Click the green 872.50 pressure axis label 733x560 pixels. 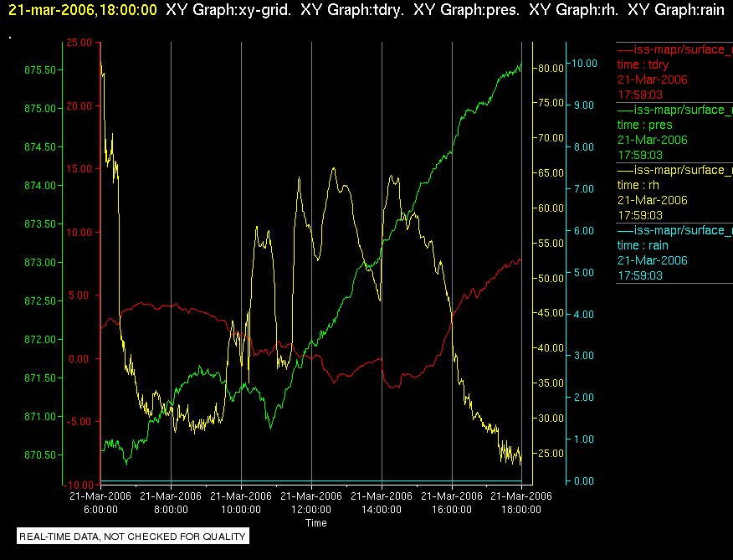[40, 301]
